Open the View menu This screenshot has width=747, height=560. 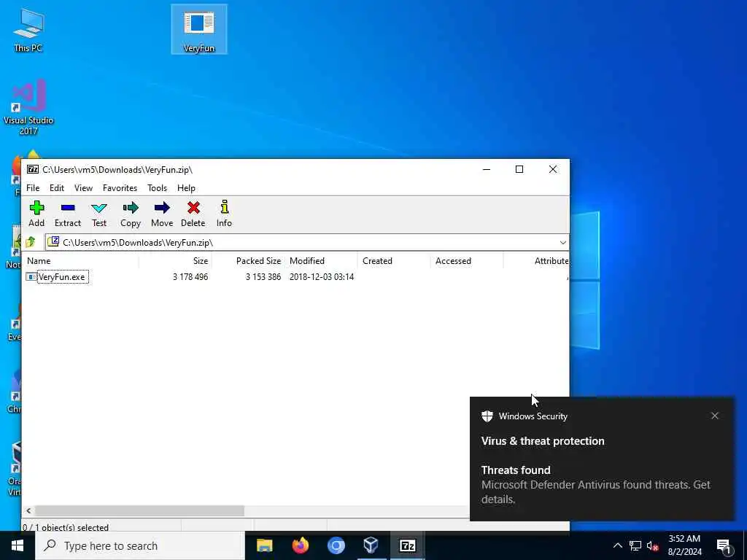(x=83, y=188)
